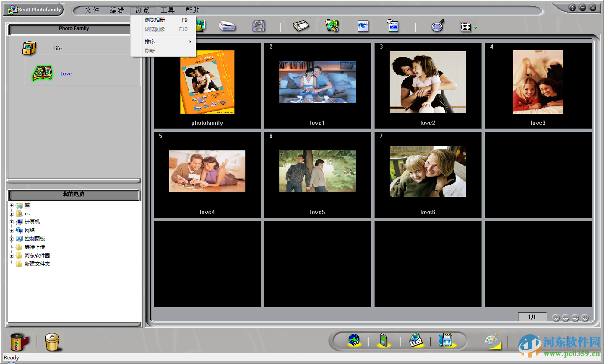The image size is (604, 364).
Task: Expand the 网络 item in 我的电脑 tree
Action: pyautogui.click(x=12, y=230)
